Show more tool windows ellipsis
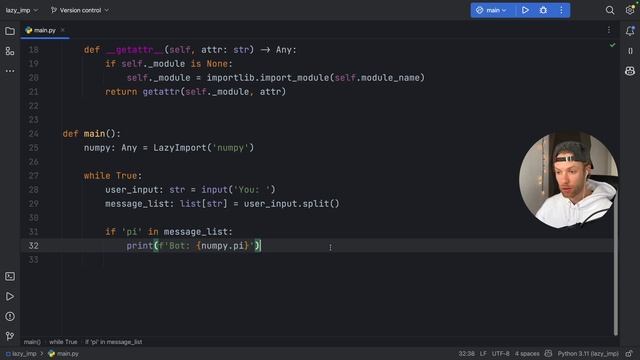Viewport: 640px width, 360px height. click(10, 71)
